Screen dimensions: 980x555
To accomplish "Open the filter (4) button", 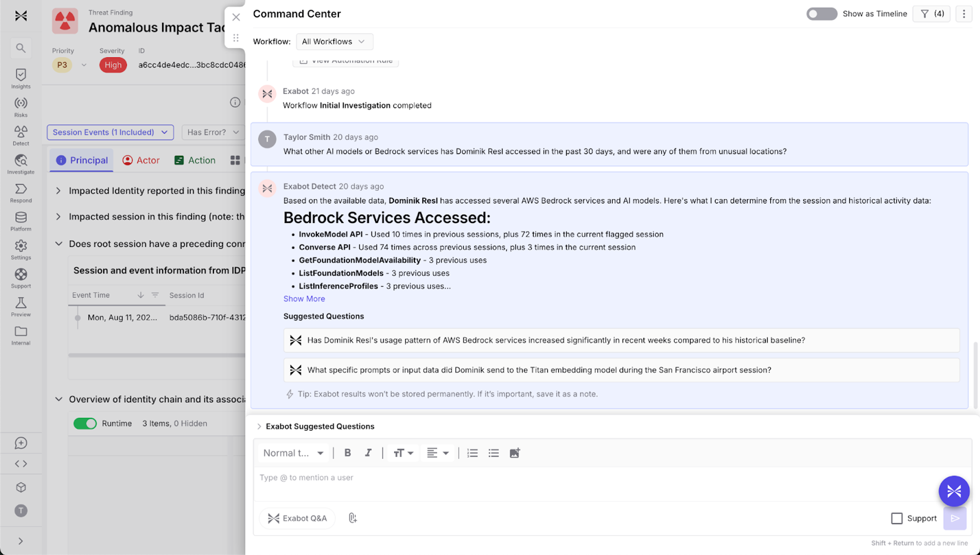I will 932,14.
